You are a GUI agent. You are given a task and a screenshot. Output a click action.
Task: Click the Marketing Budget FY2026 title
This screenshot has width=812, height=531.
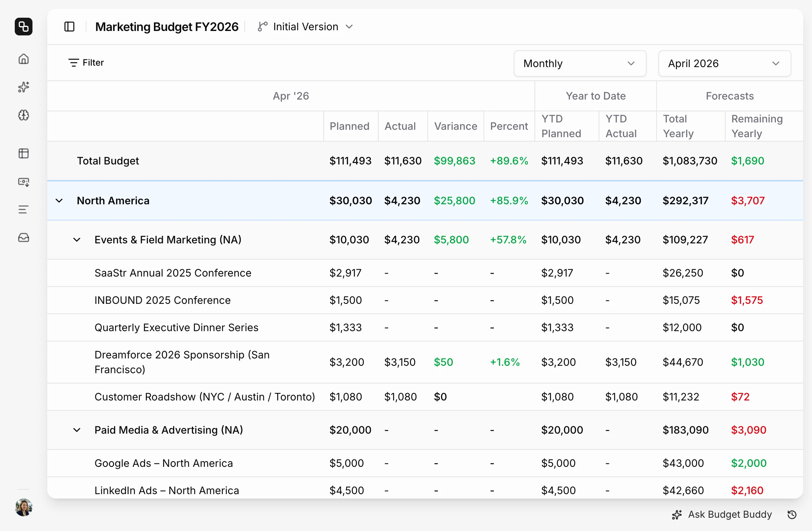click(167, 27)
